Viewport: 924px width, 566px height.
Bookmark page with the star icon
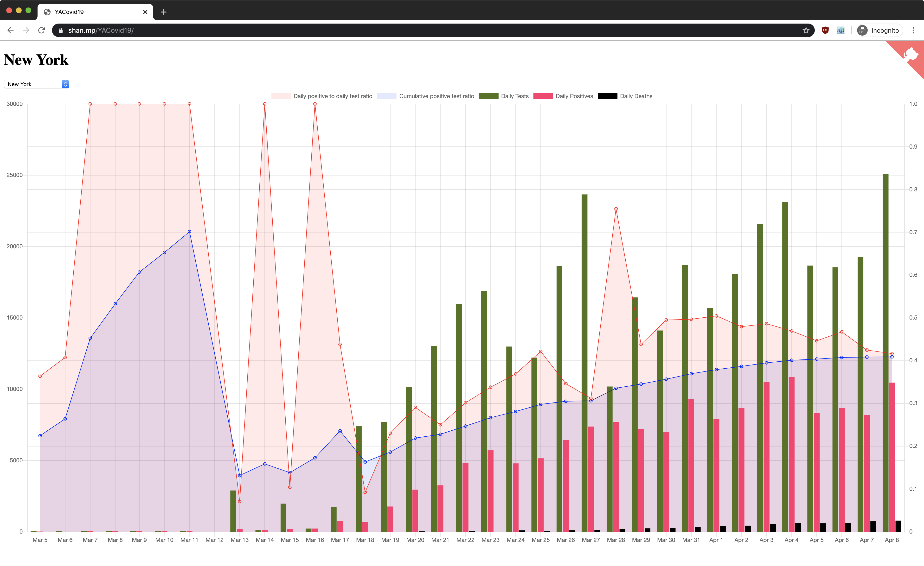point(806,30)
